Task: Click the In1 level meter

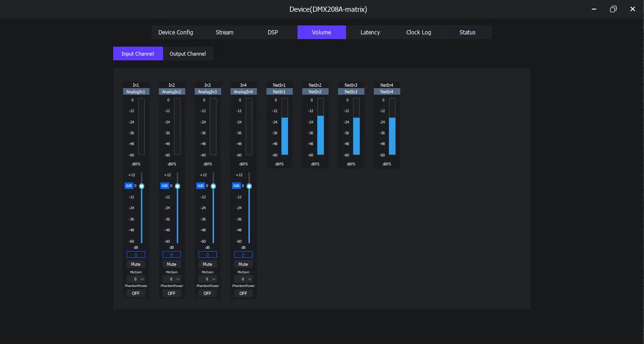Action: (x=141, y=126)
